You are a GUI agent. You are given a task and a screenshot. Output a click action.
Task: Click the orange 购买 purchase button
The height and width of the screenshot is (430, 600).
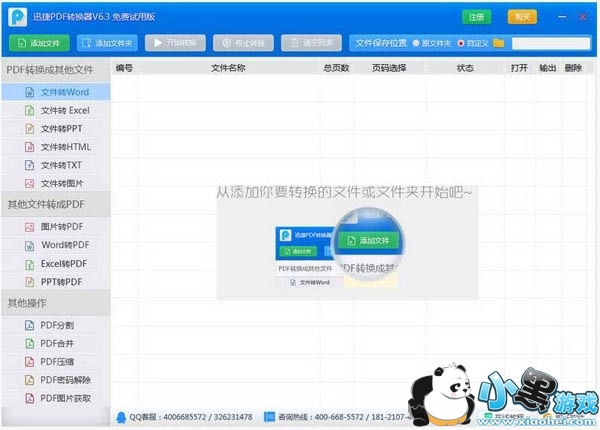click(522, 17)
